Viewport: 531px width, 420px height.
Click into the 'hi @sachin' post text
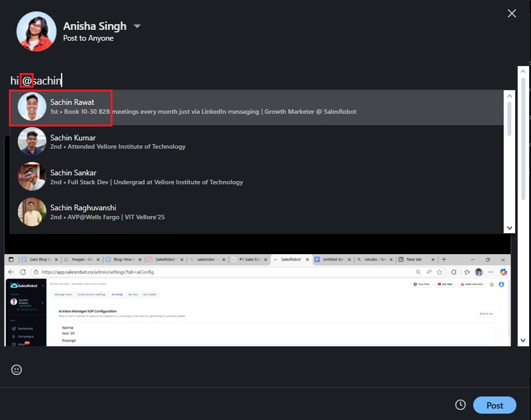pos(36,81)
